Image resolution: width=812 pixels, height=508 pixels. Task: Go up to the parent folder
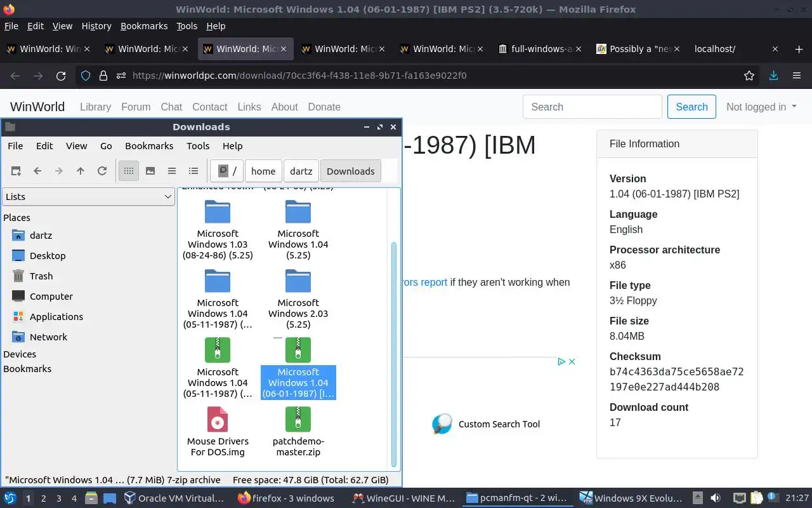click(81, 171)
